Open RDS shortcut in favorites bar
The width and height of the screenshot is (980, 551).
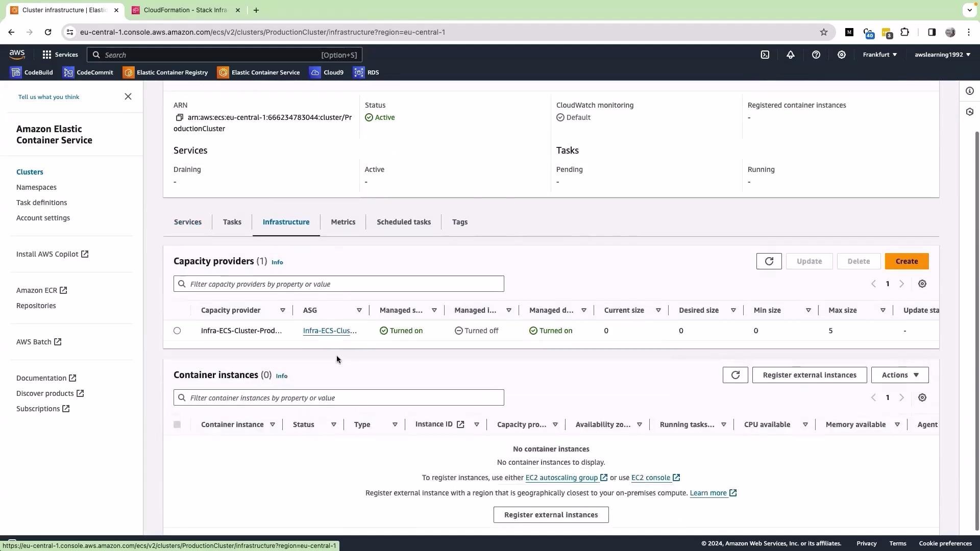[x=366, y=72]
